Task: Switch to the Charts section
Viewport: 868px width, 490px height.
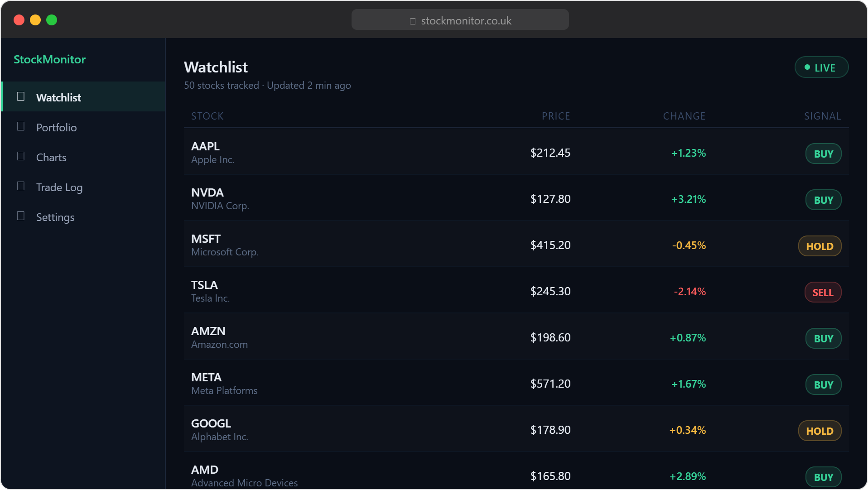Action: click(x=84, y=157)
